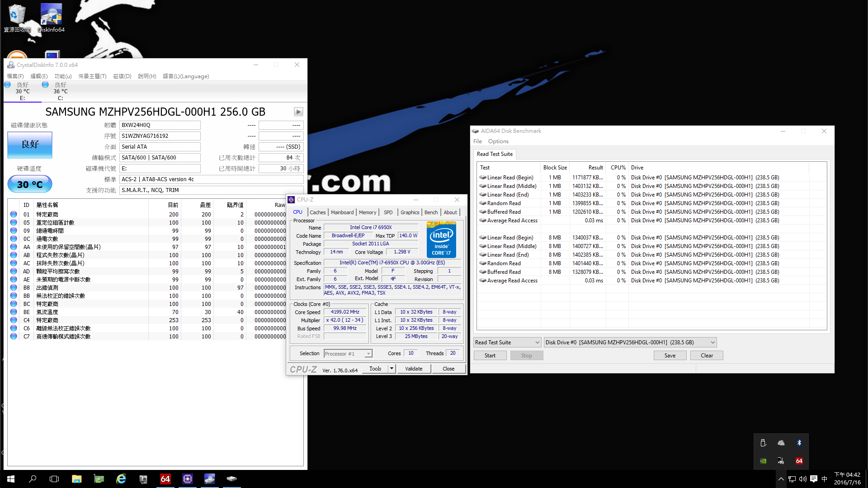868x488 pixels.
Task: Click the serial number field S1WZNYAG716192
Action: [160, 136]
